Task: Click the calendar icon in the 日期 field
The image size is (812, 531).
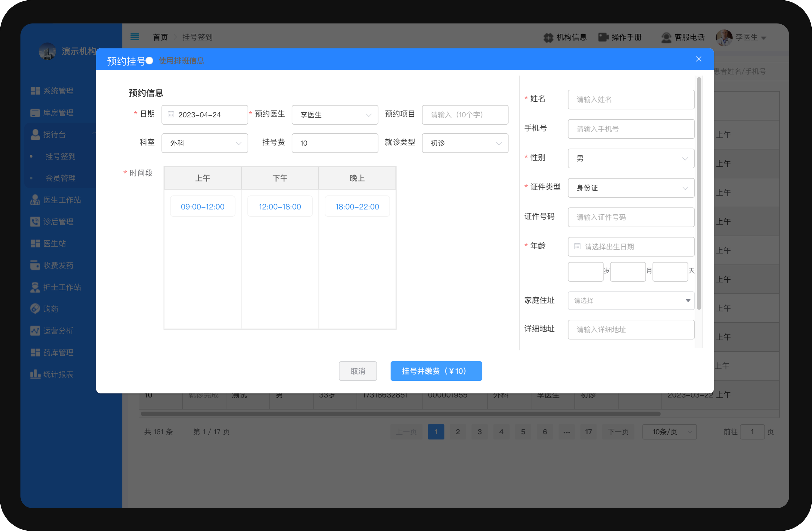Action: pyautogui.click(x=171, y=114)
